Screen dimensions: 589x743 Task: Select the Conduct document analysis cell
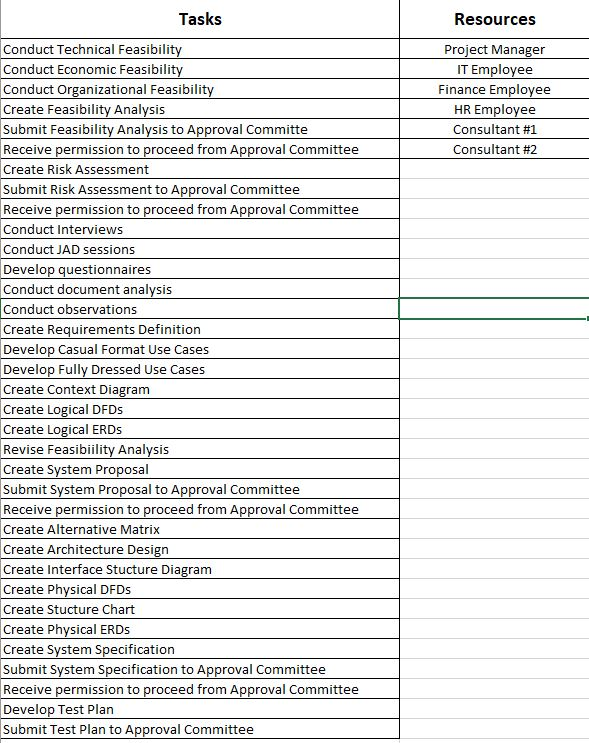(x=200, y=289)
